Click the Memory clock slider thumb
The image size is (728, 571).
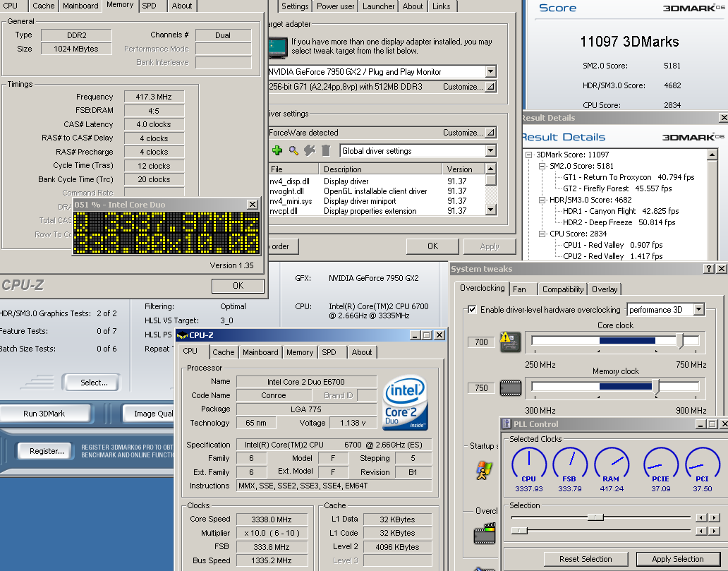(x=655, y=387)
